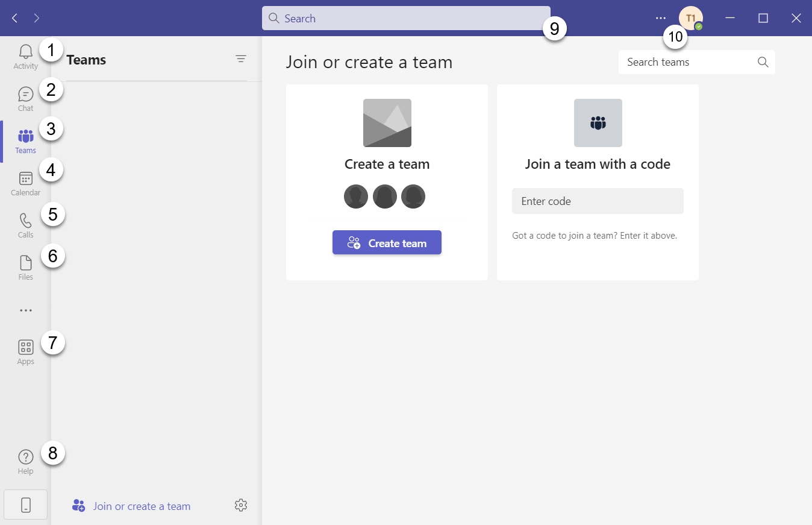Click the forward navigation arrow
Screen dimensions: 812x525
(x=36, y=18)
